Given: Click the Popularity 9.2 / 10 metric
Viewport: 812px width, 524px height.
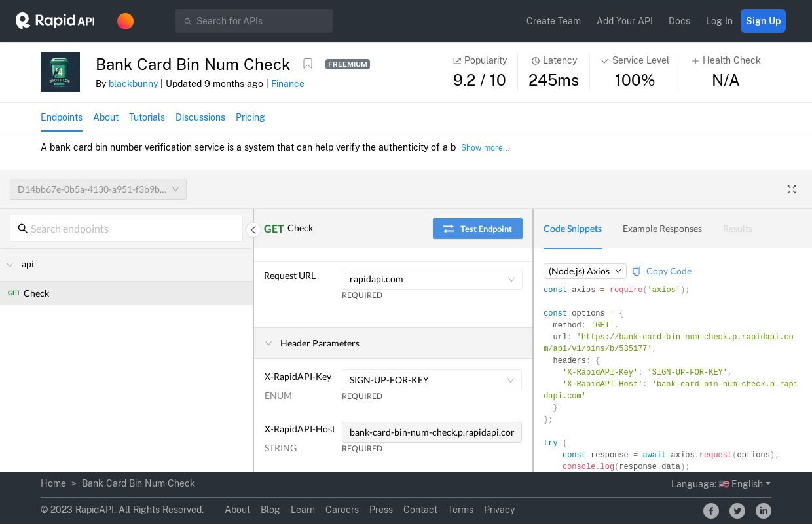Looking at the screenshot, I should point(480,72).
